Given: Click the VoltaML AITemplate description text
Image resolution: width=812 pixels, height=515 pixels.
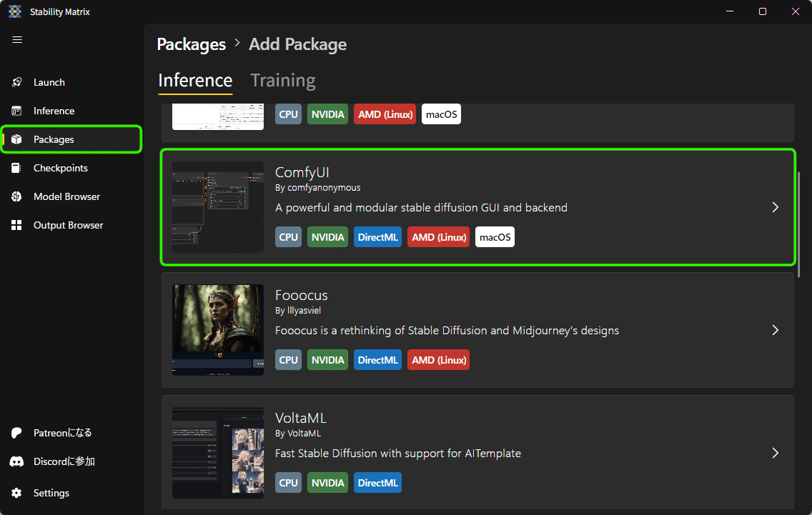Looking at the screenshot, I should click(397, 454).
